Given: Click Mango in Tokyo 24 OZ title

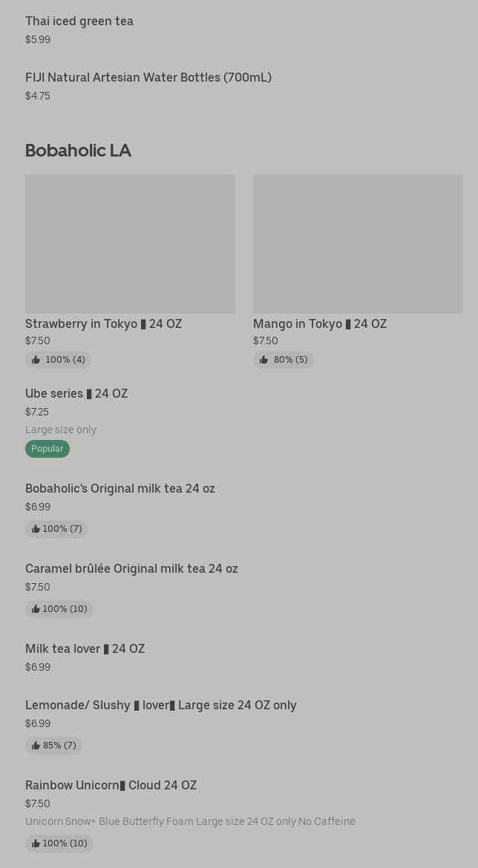Looking at the screenshot, I should click(320, 324).
